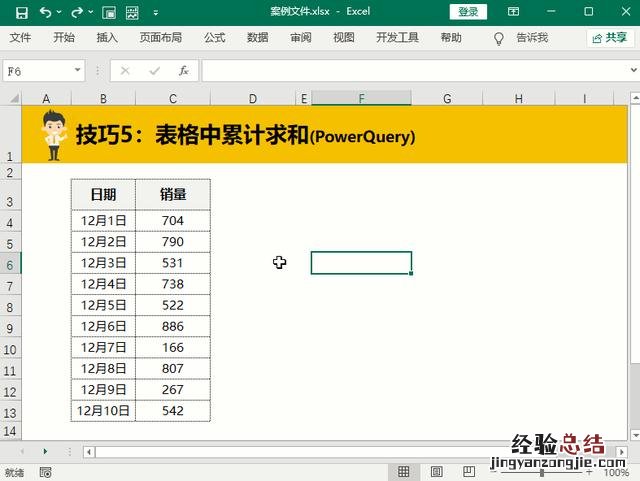Click the Save icon in title bar
The height and width of the screenshot is (481, 640).
22,12
